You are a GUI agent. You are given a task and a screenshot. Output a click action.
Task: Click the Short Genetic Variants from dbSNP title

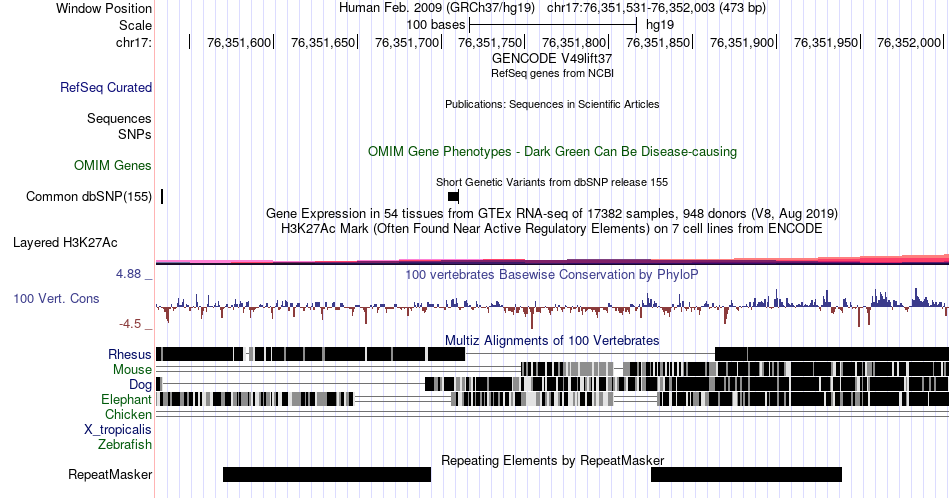pyautogui.click(x=552, y=182)
